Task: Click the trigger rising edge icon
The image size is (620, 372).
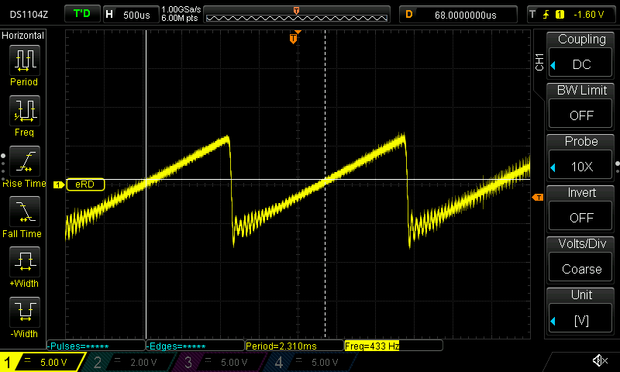Action: (546, 15)
